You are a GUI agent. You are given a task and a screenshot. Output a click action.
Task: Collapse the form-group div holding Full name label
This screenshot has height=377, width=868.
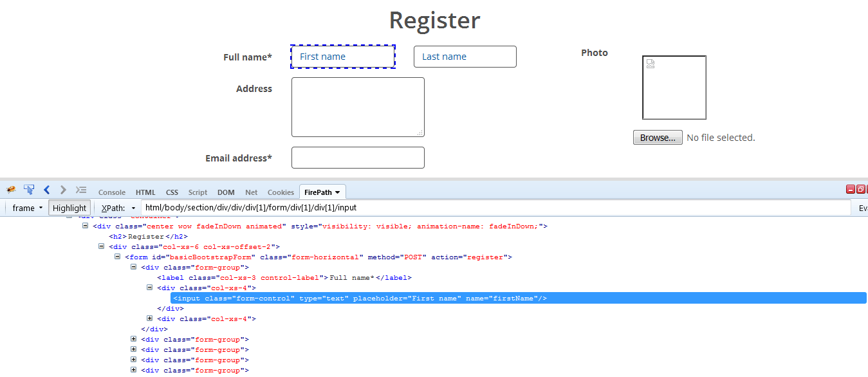(134, 267)
